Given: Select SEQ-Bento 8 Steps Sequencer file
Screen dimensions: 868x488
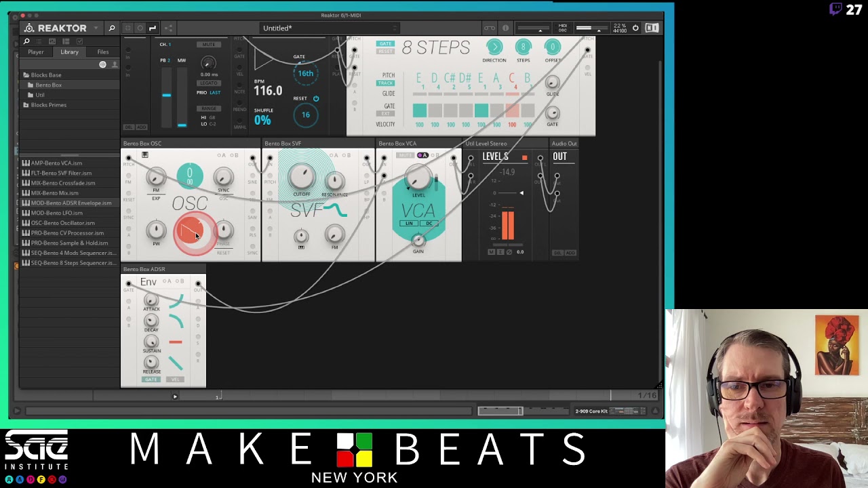Looking at the screenshot, I should pyautogui.click(x=70, y=263).
